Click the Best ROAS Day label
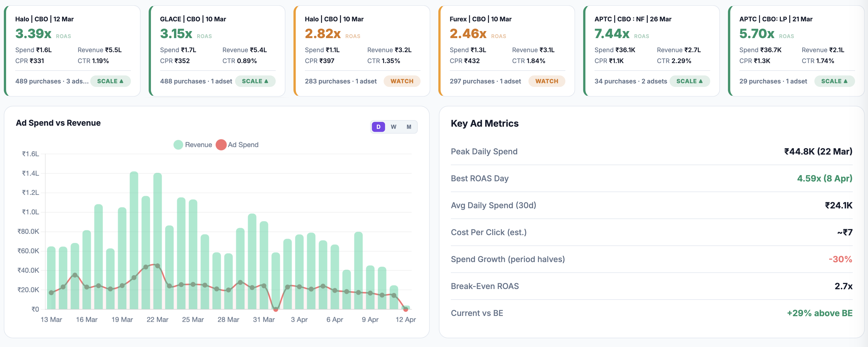 pyautogui.click(x=480, y=179)
